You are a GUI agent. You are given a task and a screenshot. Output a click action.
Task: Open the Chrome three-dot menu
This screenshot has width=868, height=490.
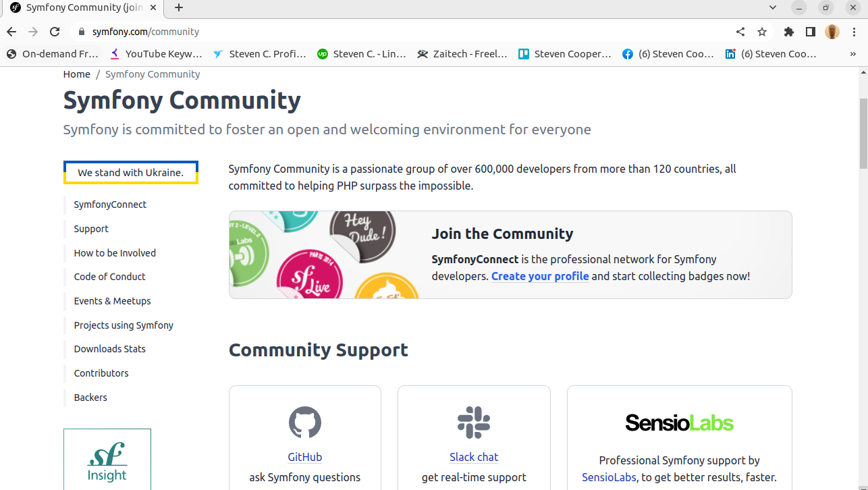pos(855,32)
